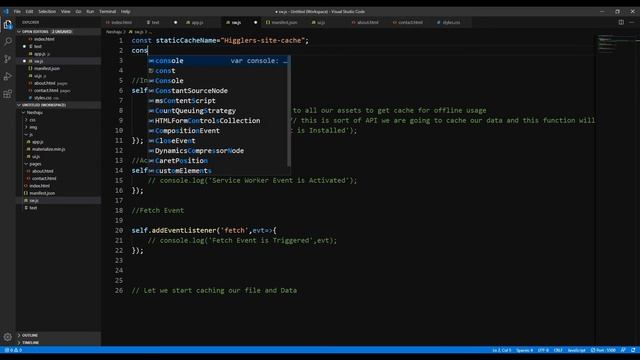640x360 pixels.
Task: Click the Ln 2, Col 5 cursor position
Action: 501,350
